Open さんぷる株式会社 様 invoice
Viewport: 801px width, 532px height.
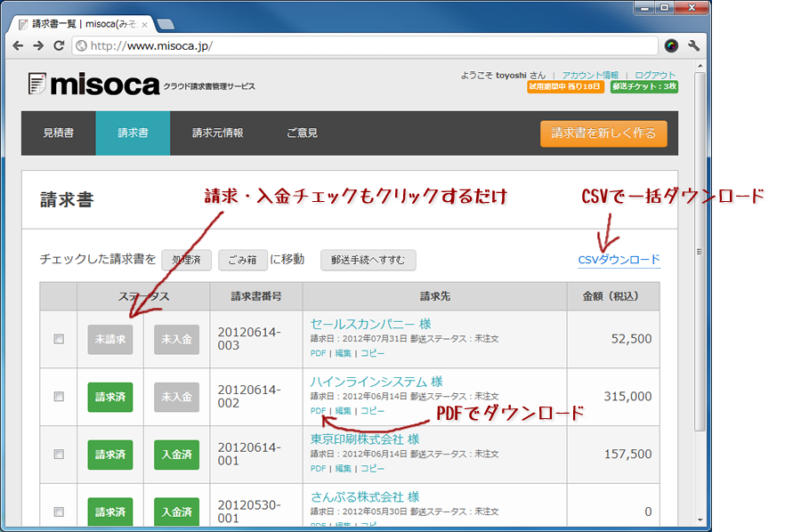tap(365, 496)
